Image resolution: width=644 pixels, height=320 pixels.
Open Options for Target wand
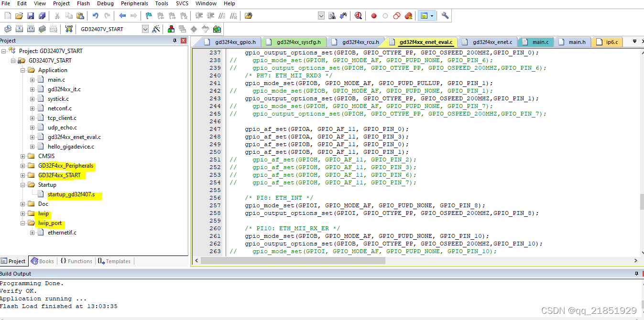coord(156,29)
